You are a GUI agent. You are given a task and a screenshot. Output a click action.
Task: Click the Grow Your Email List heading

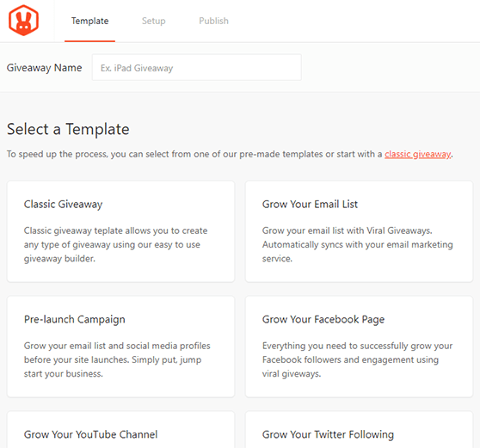[x=310, y=204]
